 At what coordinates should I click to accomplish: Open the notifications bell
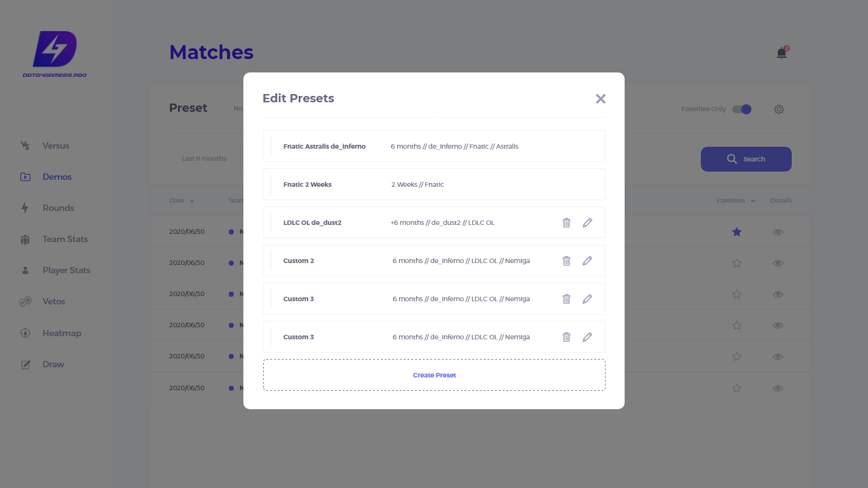pyautogui.click(x=782, y=53)
